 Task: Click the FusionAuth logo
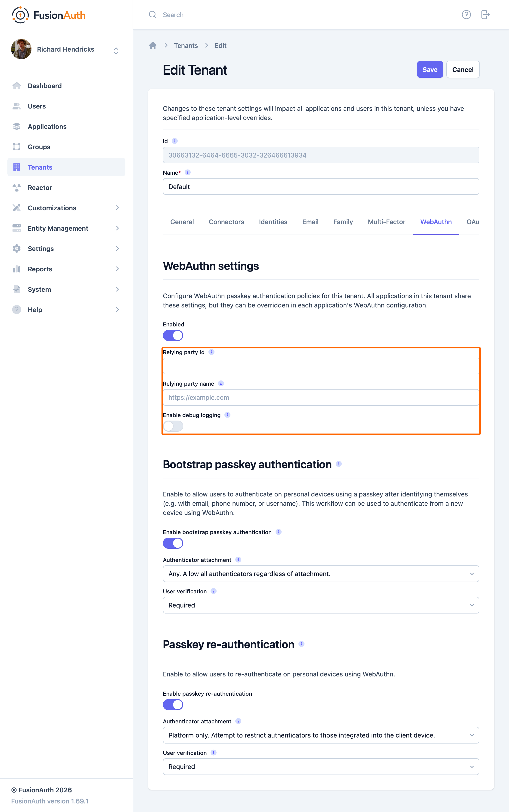(49, 15)
